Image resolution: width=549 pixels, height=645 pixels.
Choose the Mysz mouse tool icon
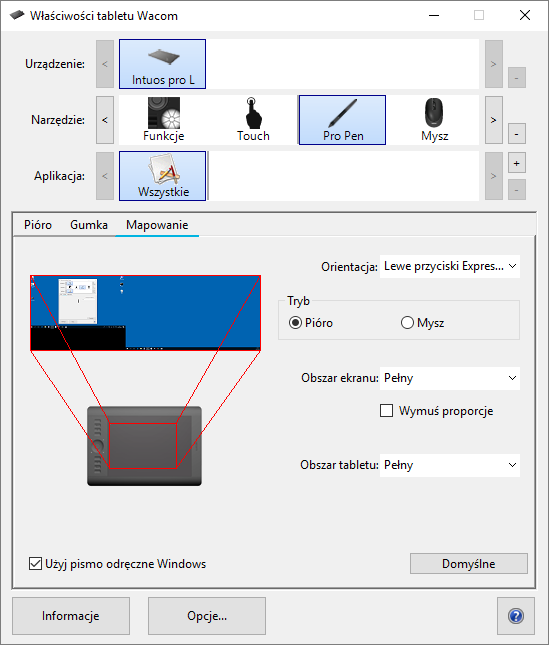tap(434, 120)
